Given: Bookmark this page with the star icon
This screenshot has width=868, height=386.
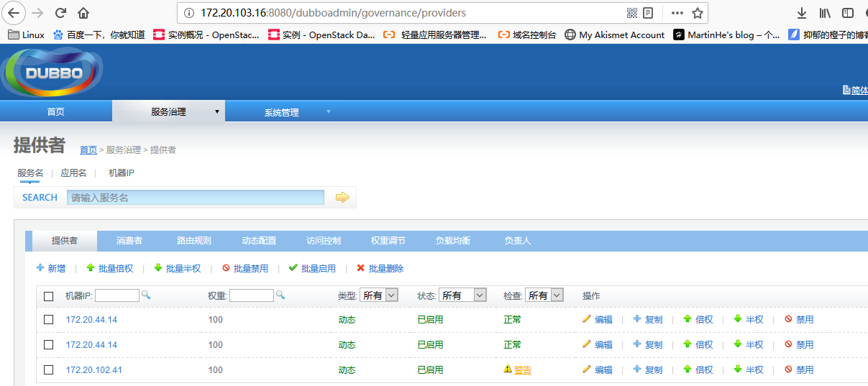Looking at the screenshot, I should (697, 13).
